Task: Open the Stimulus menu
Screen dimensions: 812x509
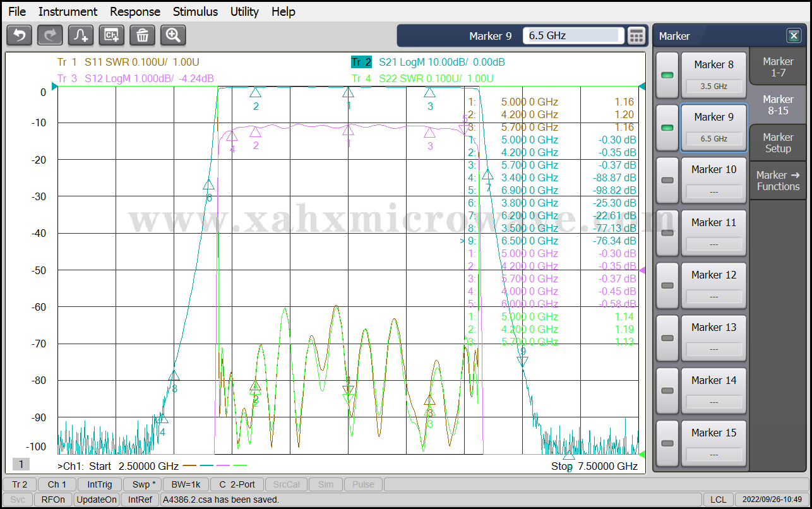Action: click(x=195, y=11)
